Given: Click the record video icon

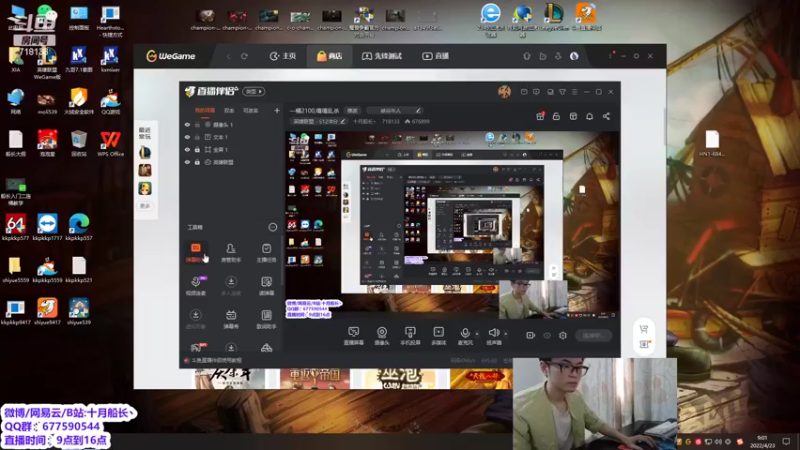Looking at the screenshot, I should [531, 336].
